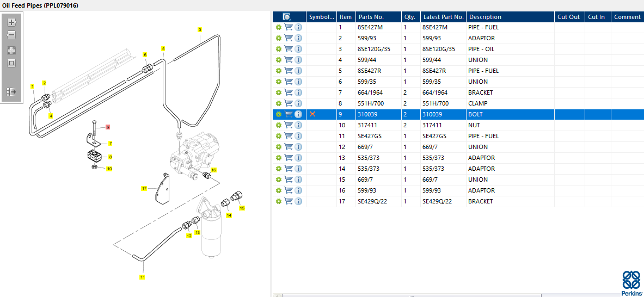Sort by the Parts No. column header

(378, 17)
